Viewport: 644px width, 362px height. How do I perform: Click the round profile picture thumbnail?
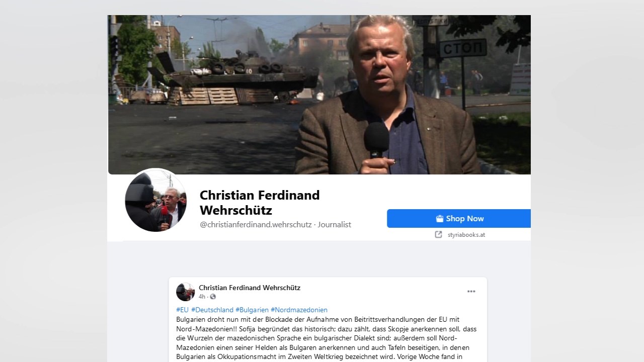pyautogui.click(x=155, y=200)
